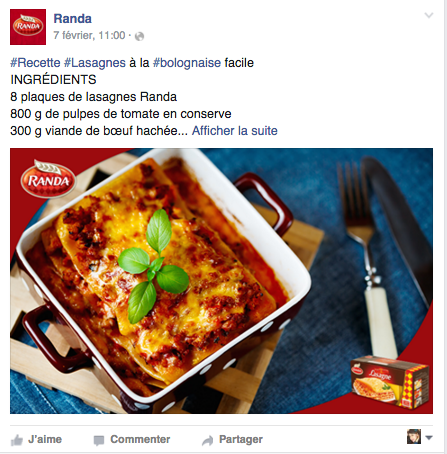Expand the post with Afficher la suite
Screen dimensions: 447x454
pos(235,131)
